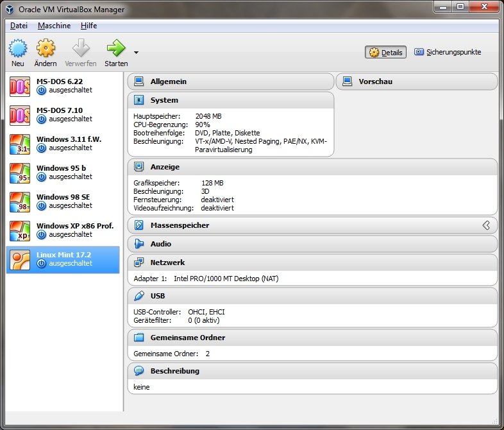Open the Starten dropdown arrow
Image resolution: width=504 pixels, height=430 pixels.
point(137,53)
